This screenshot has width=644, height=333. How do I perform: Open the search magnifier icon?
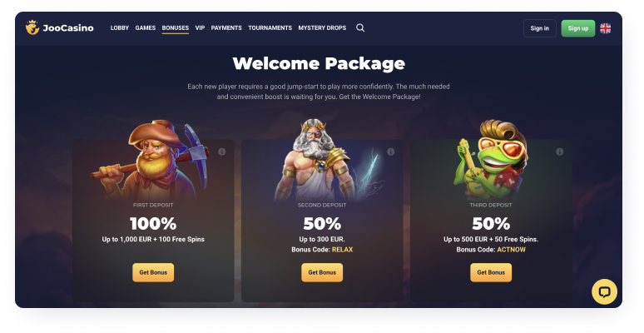pos(360,27)
